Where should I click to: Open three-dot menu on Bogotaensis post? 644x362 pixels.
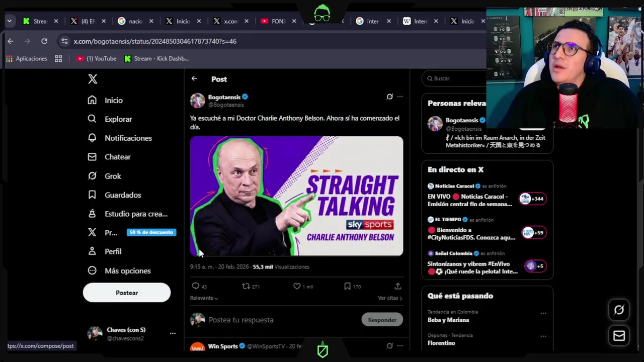click(400, 97)
